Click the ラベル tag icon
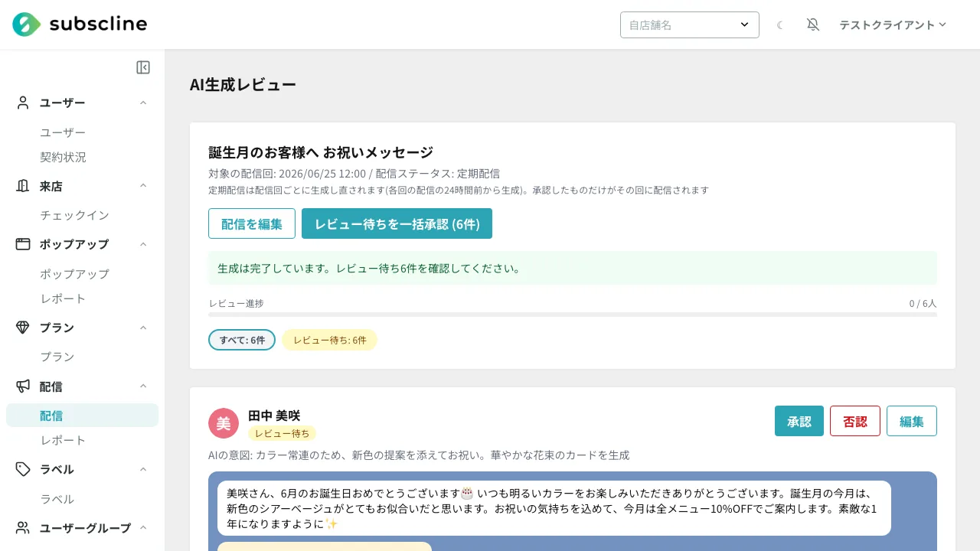980x551 pixels. 23,469
